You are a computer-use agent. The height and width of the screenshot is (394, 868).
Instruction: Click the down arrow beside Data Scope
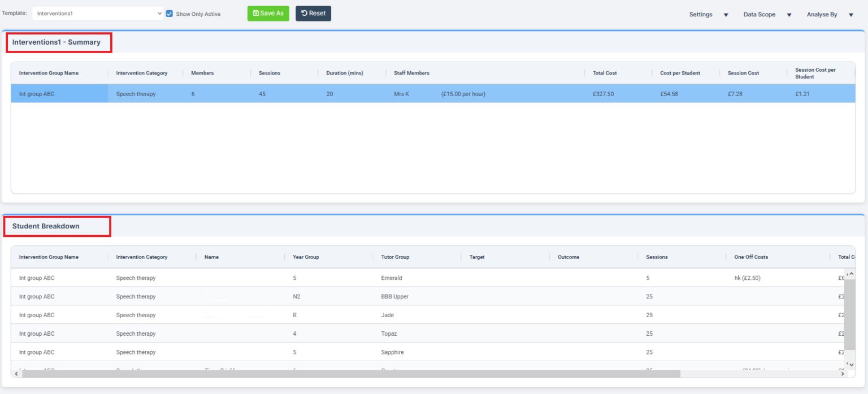coord(789,14)
